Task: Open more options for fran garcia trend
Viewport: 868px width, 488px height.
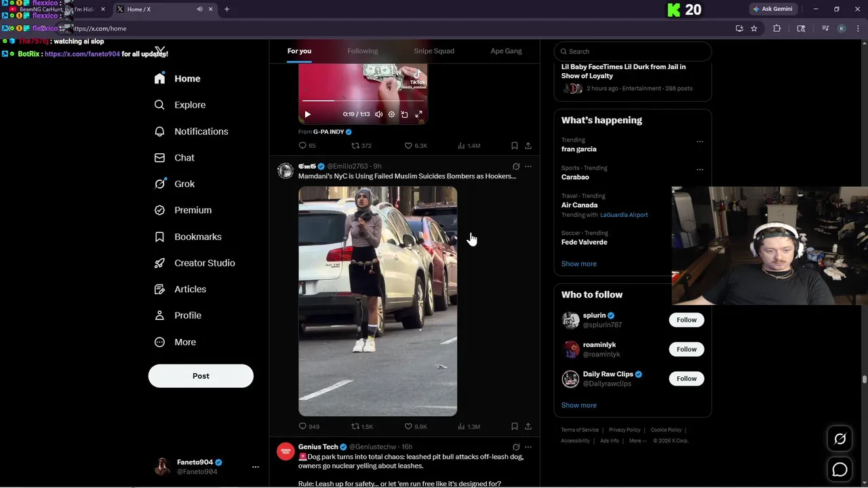Action: point(700,142)
